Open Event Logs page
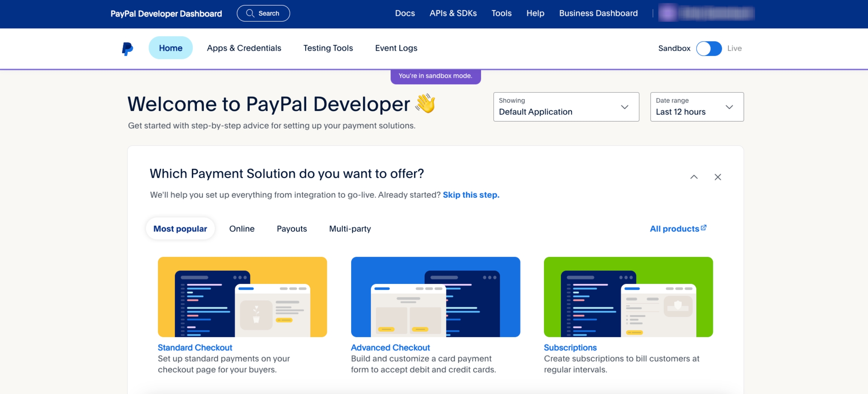The image size is (868, 394). (x=396, y=48)
